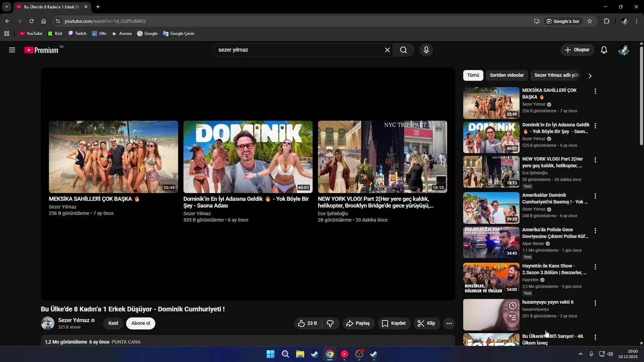
Task: Open menu for NEW YORK VLOG sidebar video
Action: click(595, 160)
